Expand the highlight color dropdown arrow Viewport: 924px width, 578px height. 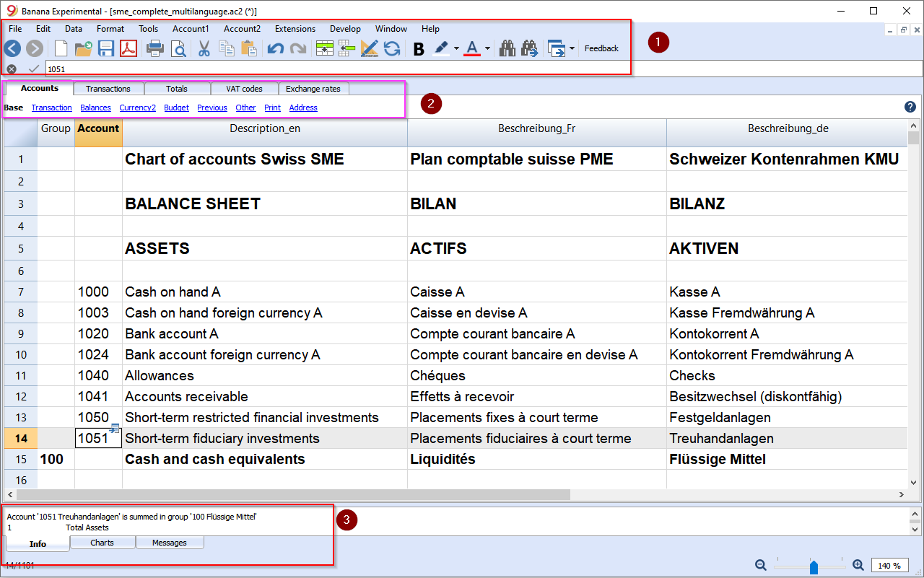click(x=456, y=49)
